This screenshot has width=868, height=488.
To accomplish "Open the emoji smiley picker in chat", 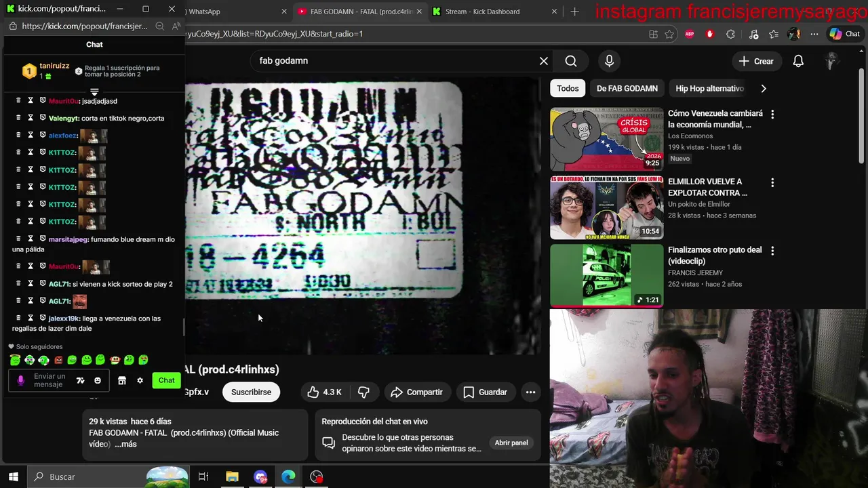I will coord(98,381).
